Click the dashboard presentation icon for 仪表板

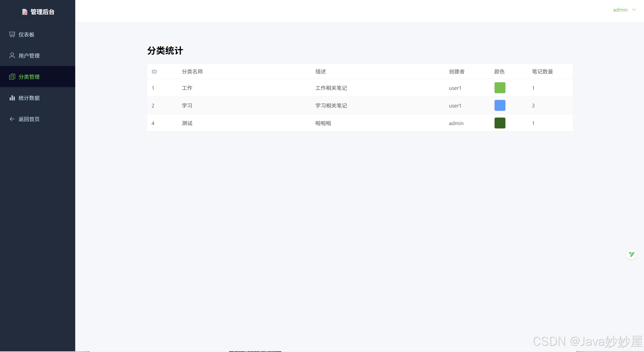coord(12,34)
